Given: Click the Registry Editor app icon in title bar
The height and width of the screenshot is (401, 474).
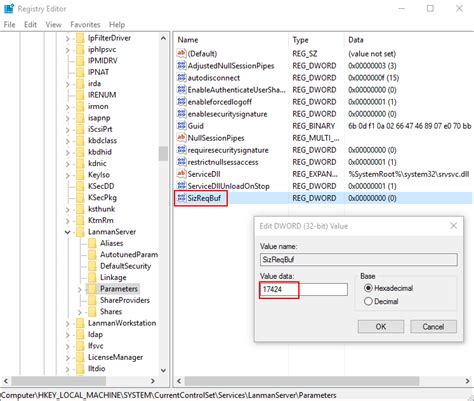Looking at the screenshot, I should click(9, 8).
